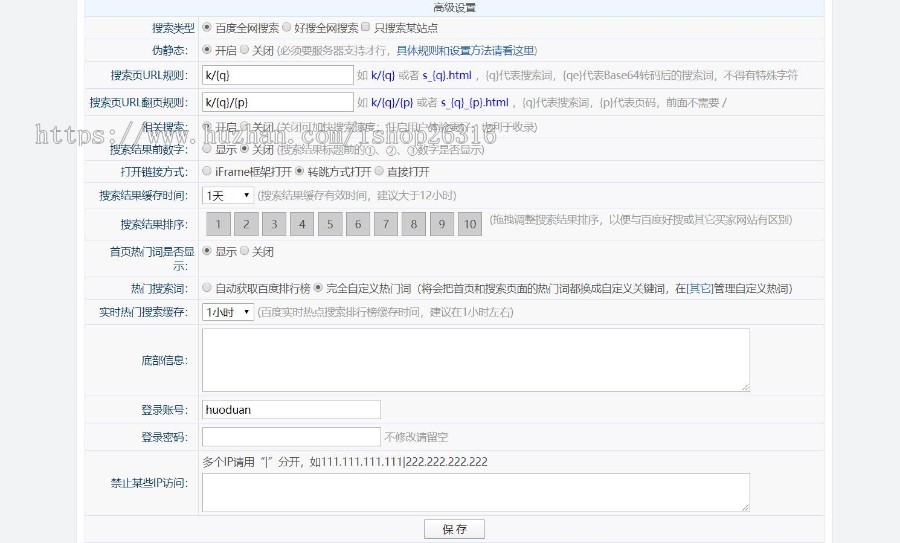Click the 高级设置 section header

(x=455, y=8)
